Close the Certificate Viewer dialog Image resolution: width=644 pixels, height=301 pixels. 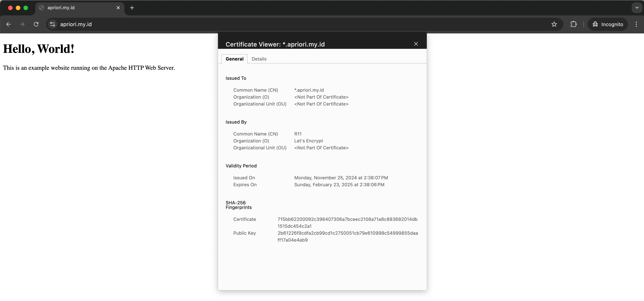[x=416, y=44]
